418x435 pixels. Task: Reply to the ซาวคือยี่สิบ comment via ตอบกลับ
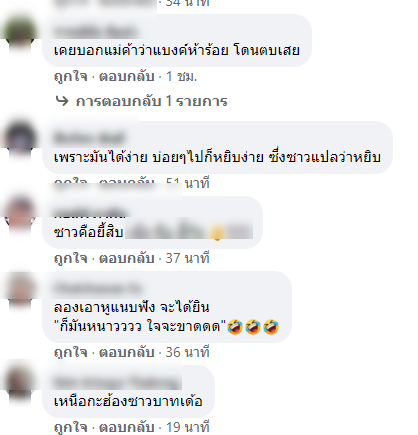tap(127, 258)
